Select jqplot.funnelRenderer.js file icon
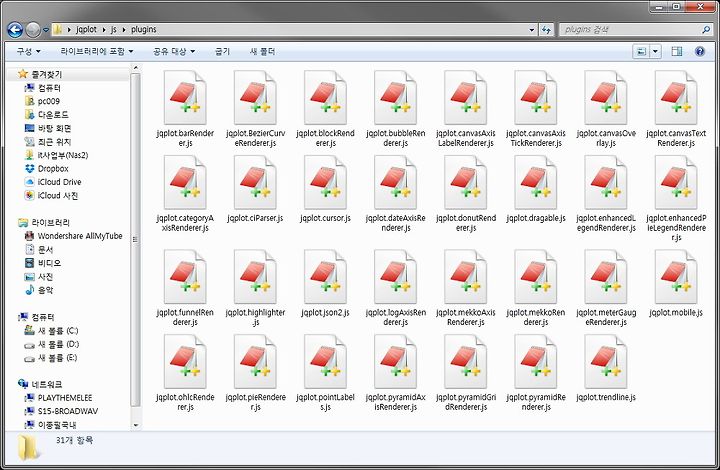 [185, 277]
